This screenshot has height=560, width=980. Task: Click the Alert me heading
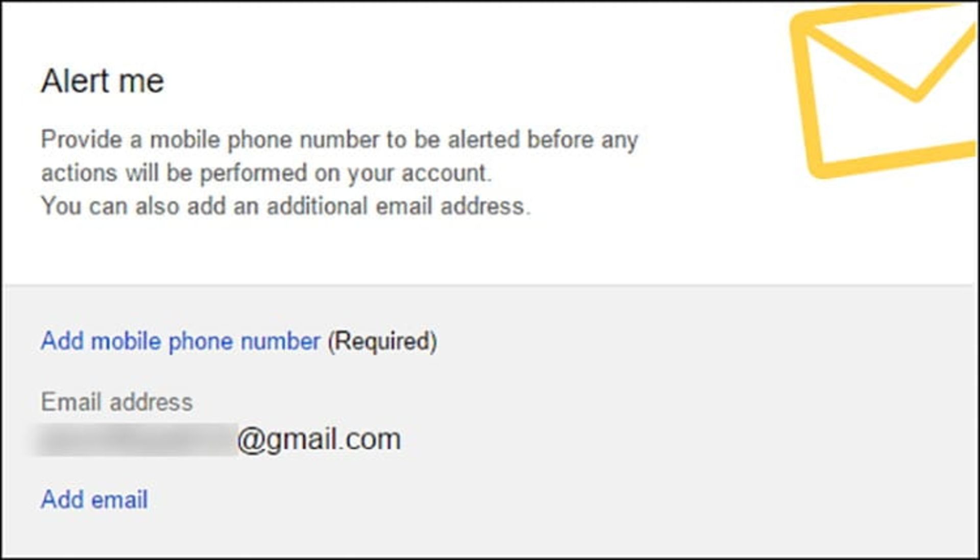(x=103, y=81)
